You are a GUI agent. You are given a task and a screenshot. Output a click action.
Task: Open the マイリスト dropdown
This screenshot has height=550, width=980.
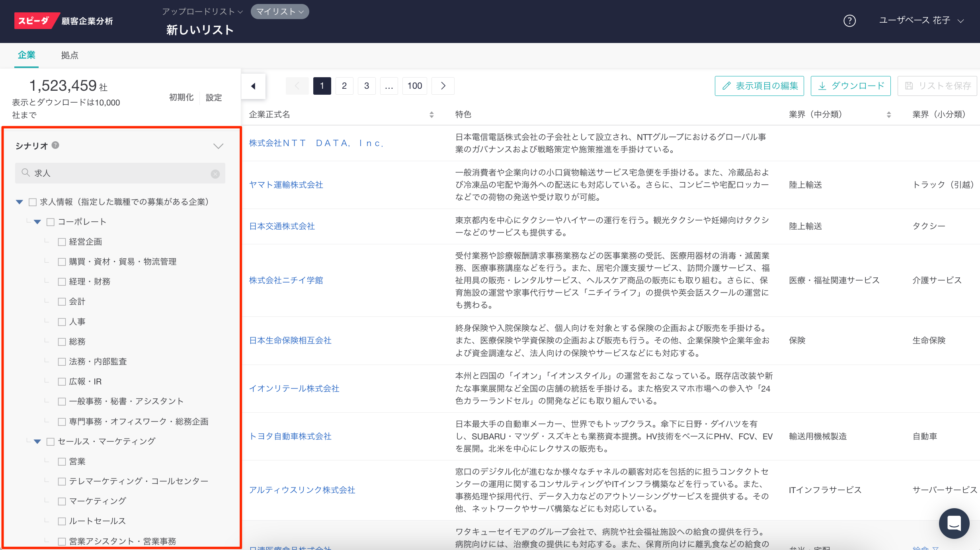pos(280,12)
